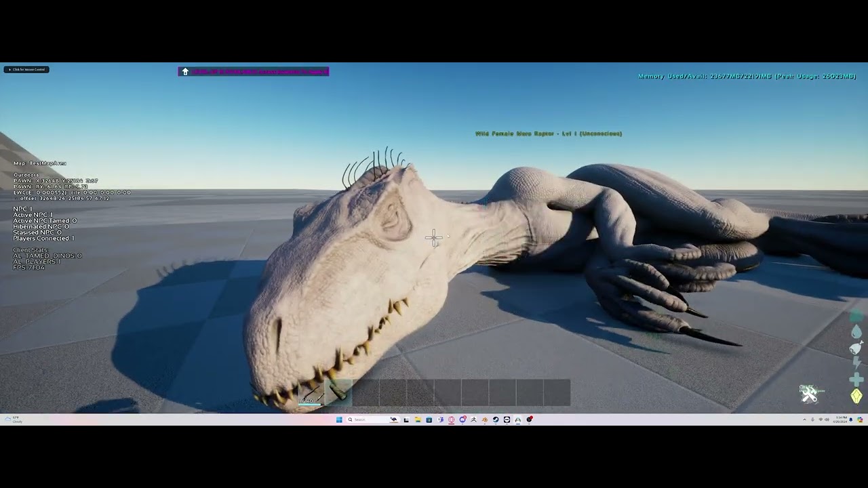Click the purple notification banner text
The image size is (868, 488).
tap(260, 71)
